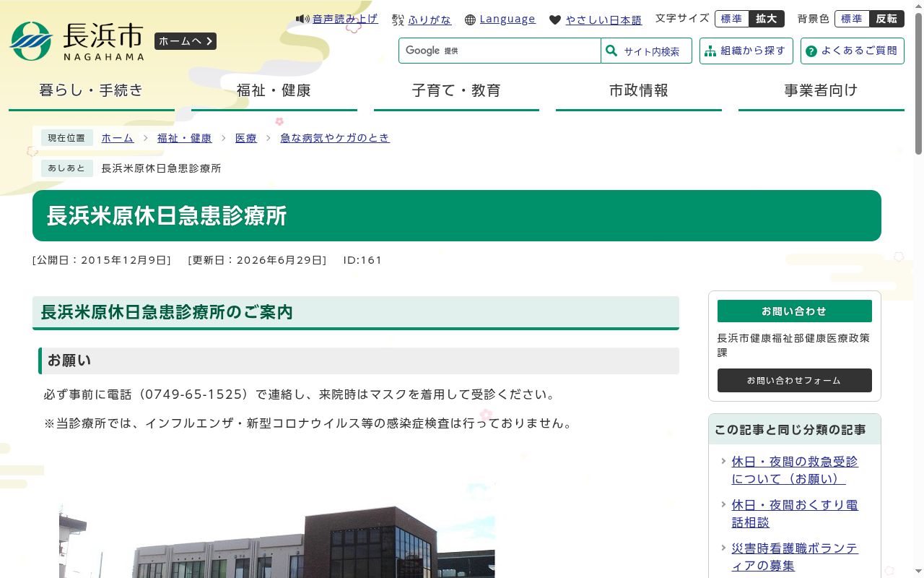Click 急な病気やケガのとき breadcrumb link

coord(335,138)
